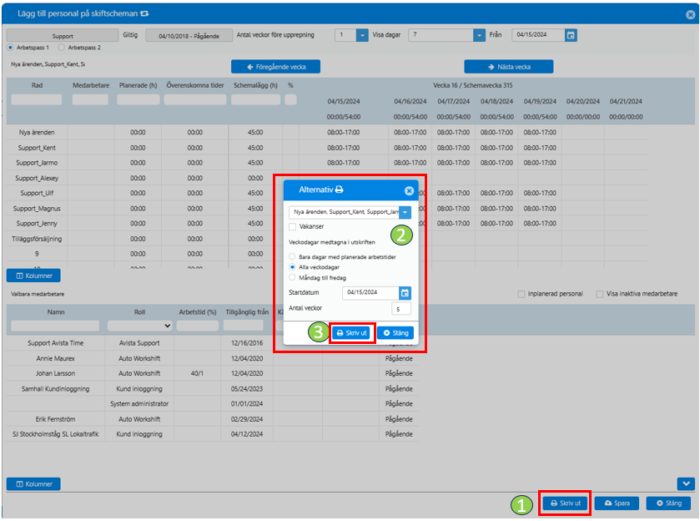Open Kolumner for the schedule table
The image size is (700, 521).
pyautogui.click(x=33, y=276)
